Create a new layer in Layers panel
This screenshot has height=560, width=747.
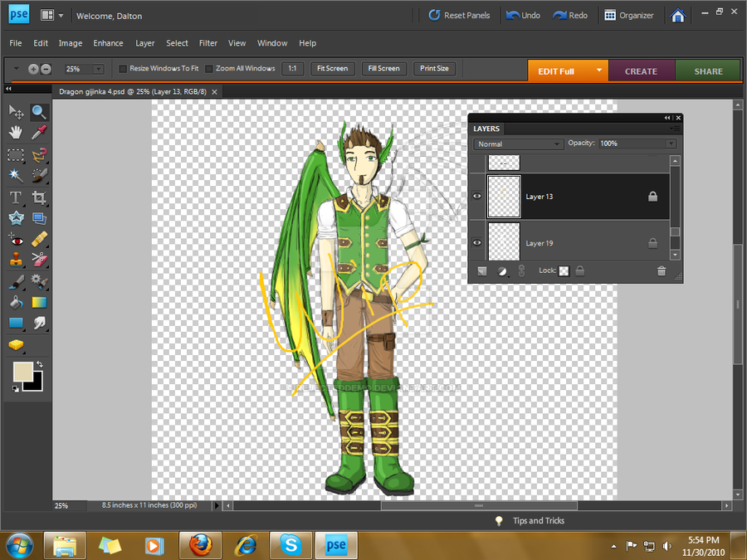(482, 271)
